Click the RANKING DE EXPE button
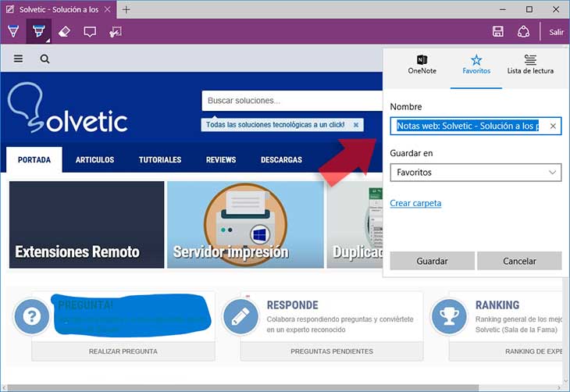Viewport: 570px width, 392px height. 506,351
